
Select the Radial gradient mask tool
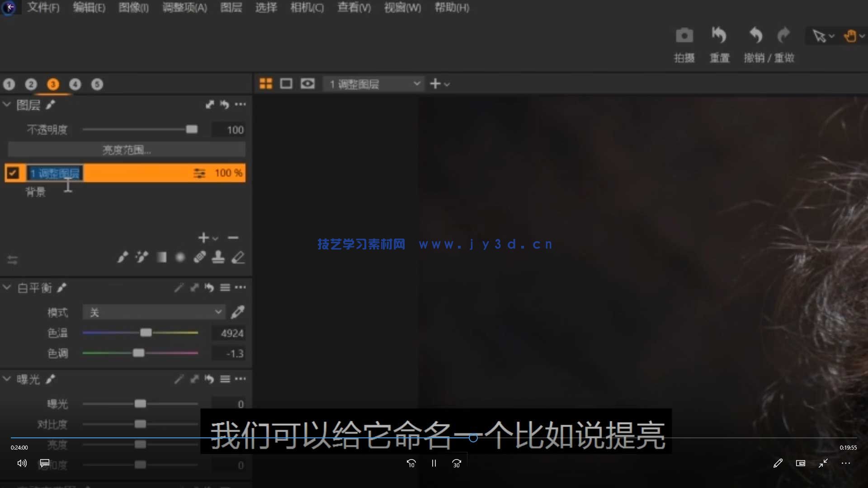point(179,257)
